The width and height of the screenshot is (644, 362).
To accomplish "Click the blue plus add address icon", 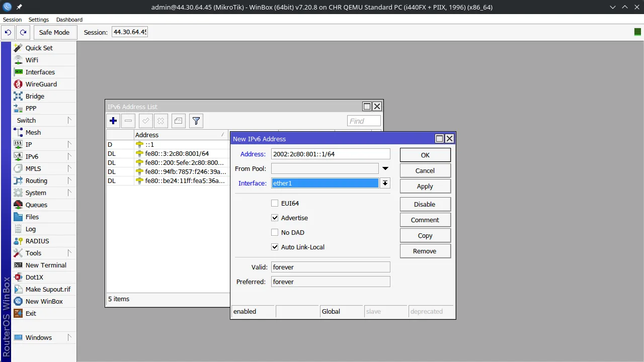I will tap(113, 121).
